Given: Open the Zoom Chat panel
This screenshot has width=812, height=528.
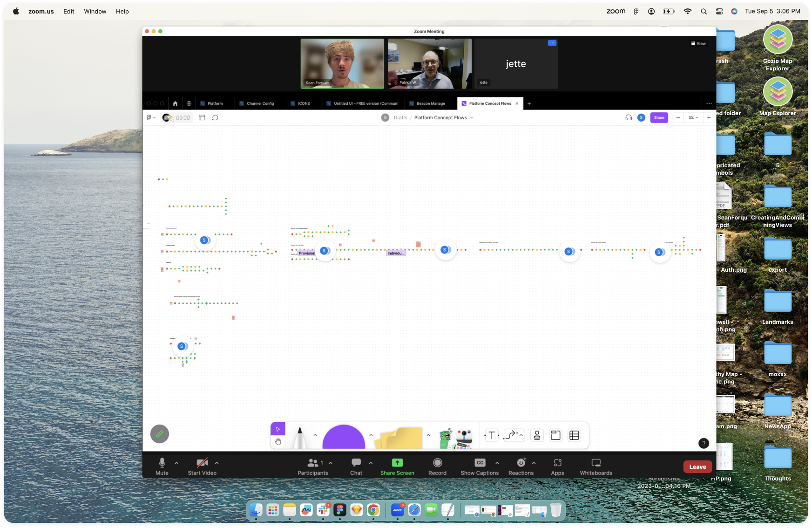Looking at the screenshot, I should (356, 466).
